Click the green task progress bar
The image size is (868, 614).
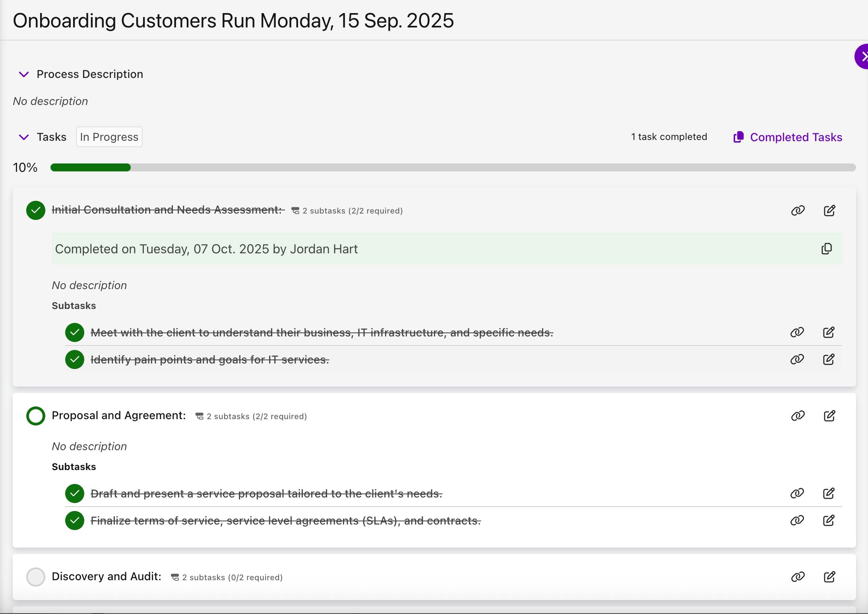(91, 167)
